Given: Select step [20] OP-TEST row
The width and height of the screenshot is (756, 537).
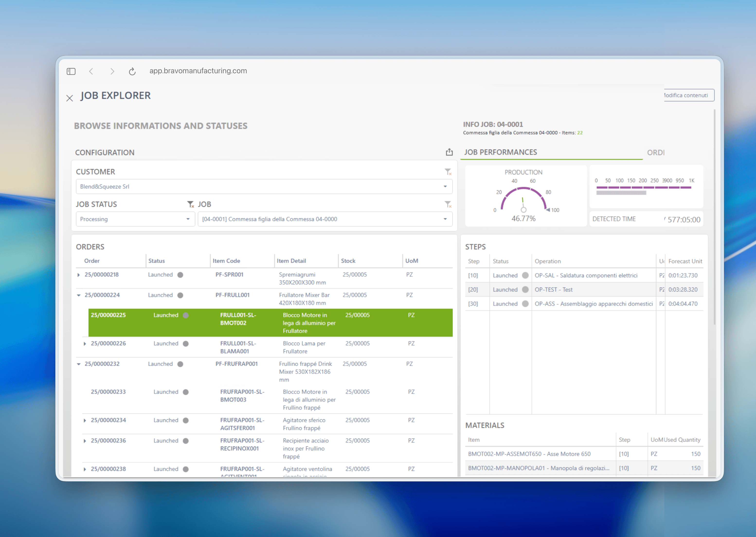Looking at the screenshot, I should click(584, 290).
